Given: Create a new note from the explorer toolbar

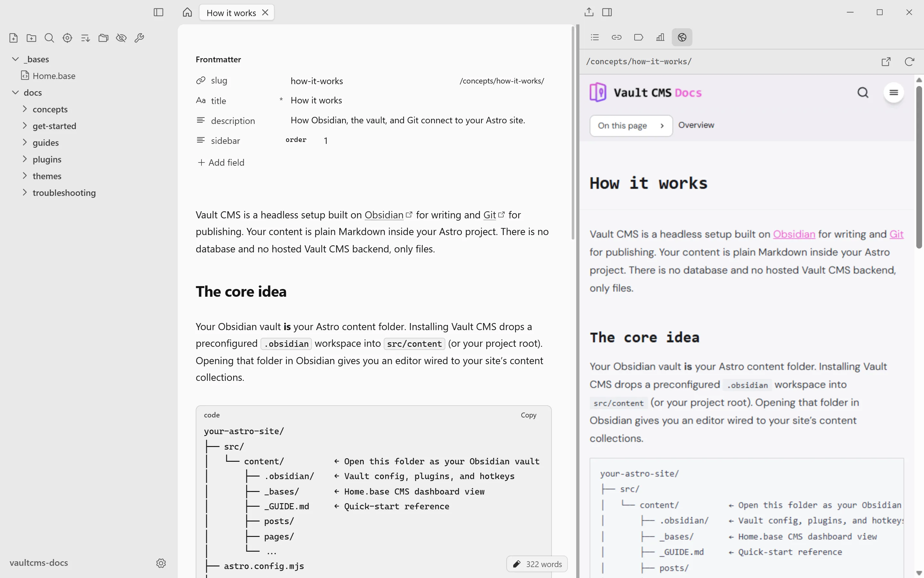Looking at the screenshot, I should pyautogui.click(x=13, y=38).
